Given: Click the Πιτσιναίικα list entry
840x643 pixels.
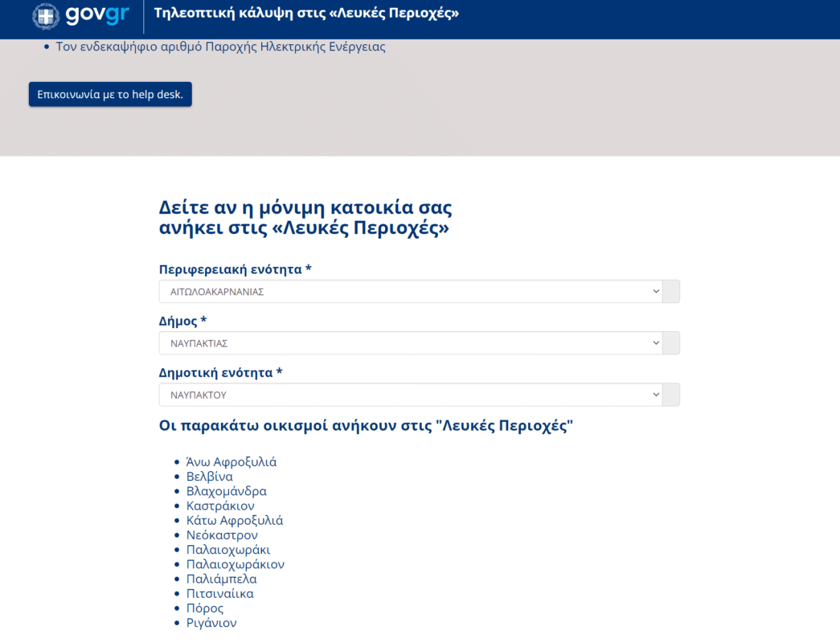Looking at the screenshot, I should point(219,594).
